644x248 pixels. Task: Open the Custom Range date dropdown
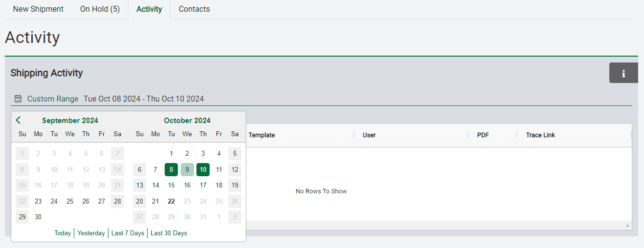pyautogui.click(x=53, y=99)
